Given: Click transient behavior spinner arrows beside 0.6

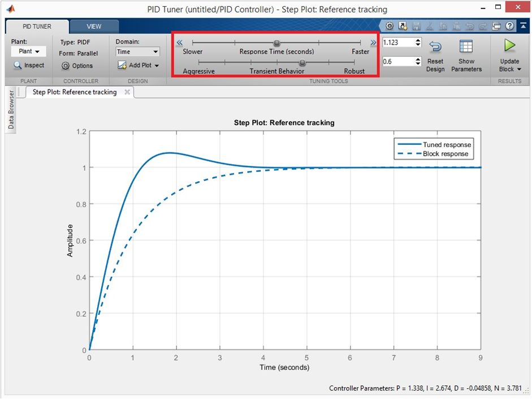Looking at the screenshot, I should pyautogui.click(x=418, y=62).
